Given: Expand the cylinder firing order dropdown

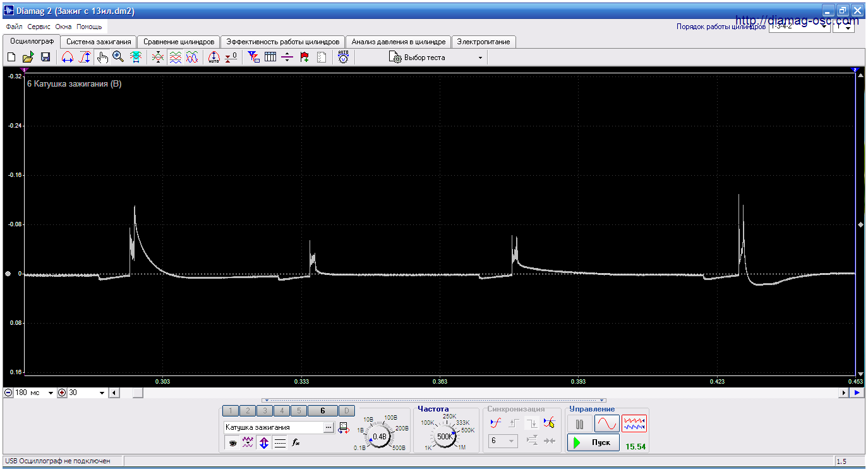Looking at the screenshot, I should (824, 27).
